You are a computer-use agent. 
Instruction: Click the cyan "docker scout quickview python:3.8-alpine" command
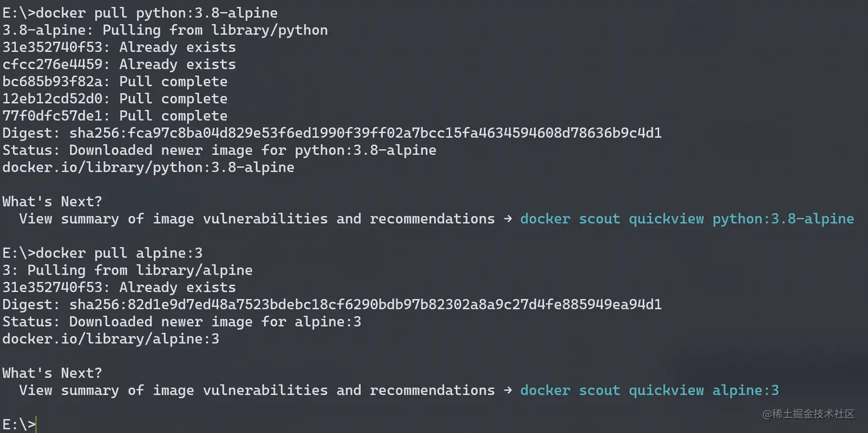click(x=687, y=219)
